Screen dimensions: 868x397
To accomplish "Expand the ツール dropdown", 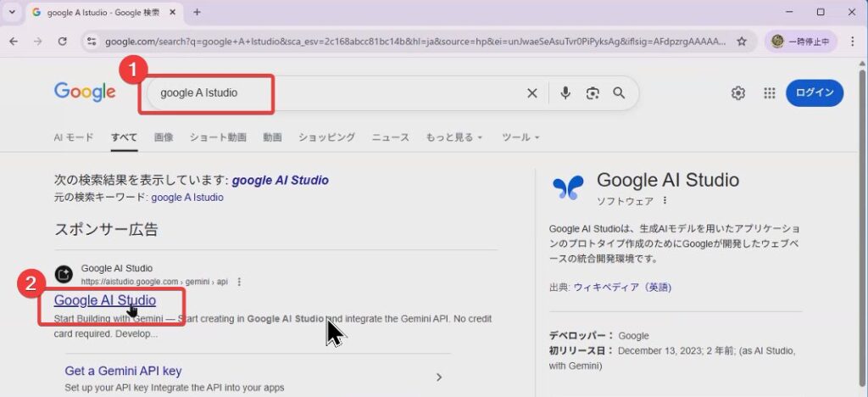I will (520, 137).
